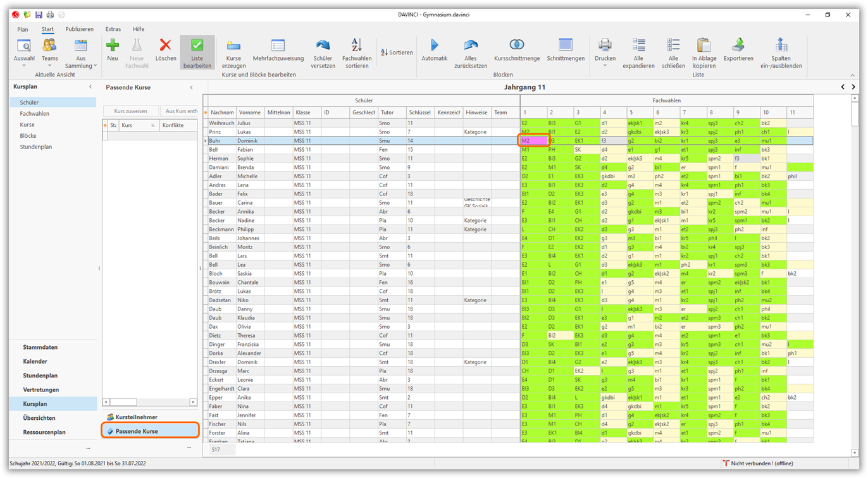Switch to the Publizieren tab
This screenshot has width=868, height=478.
[79, 29]
